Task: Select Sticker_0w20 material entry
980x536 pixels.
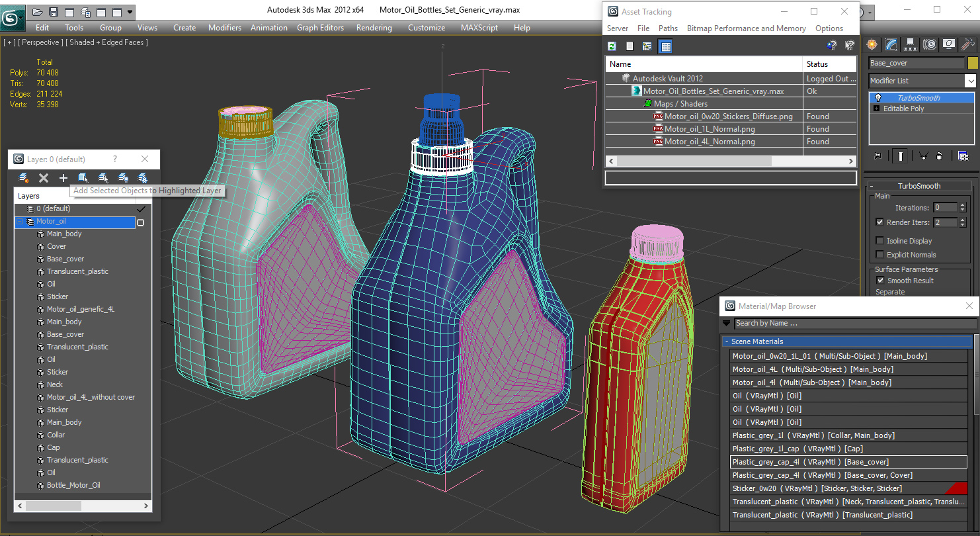Action: tap(849, 488)
